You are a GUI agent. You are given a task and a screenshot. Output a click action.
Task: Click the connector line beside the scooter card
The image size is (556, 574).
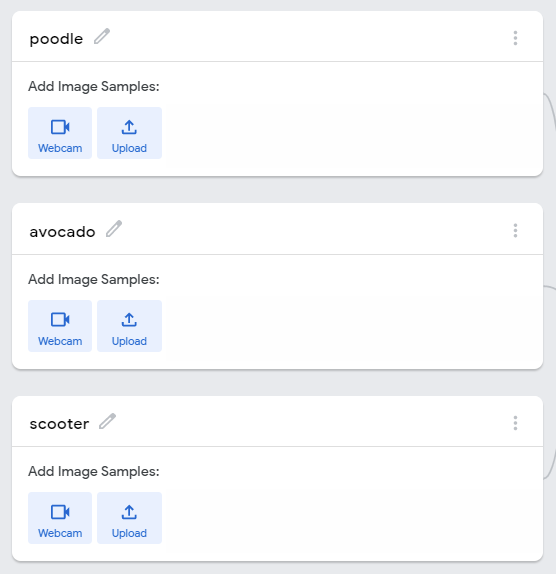(550, 463)
